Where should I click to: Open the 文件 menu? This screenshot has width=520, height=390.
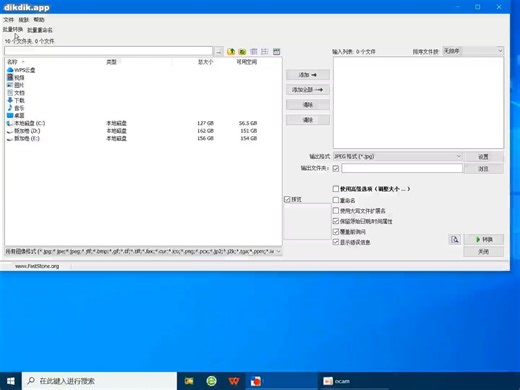[9, 20]
